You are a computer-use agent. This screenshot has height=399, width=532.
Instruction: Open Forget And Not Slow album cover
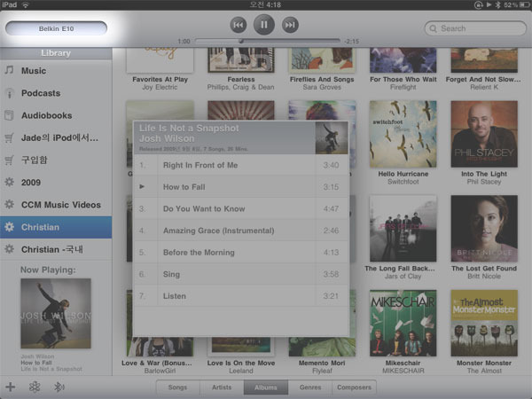pyautogui.click(x=484, y=59)
